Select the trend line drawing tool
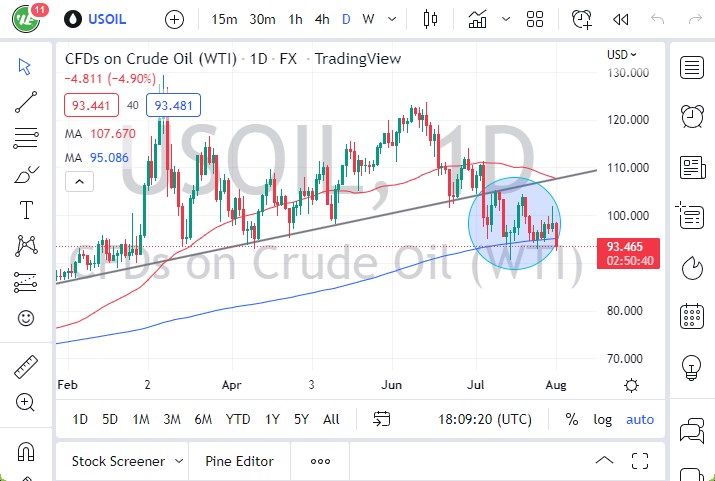Screen dimensions: 715x481 coord(26,102)
